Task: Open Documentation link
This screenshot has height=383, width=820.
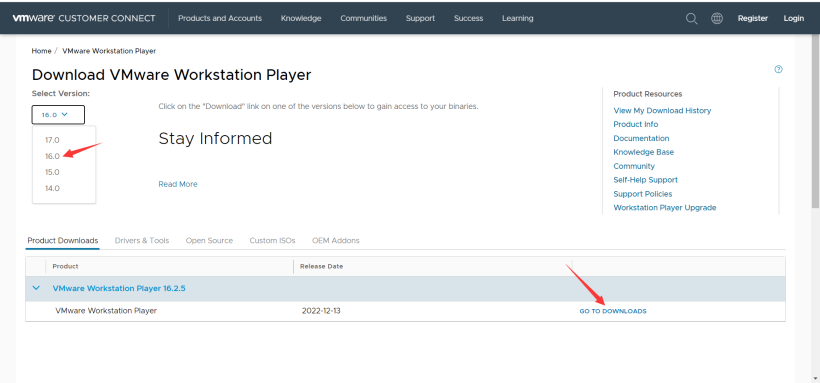Action: [641, 138]
